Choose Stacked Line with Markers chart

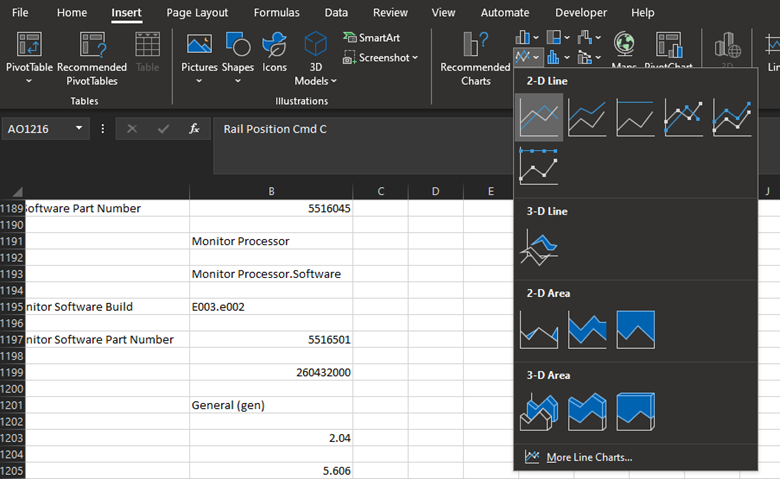731,117
